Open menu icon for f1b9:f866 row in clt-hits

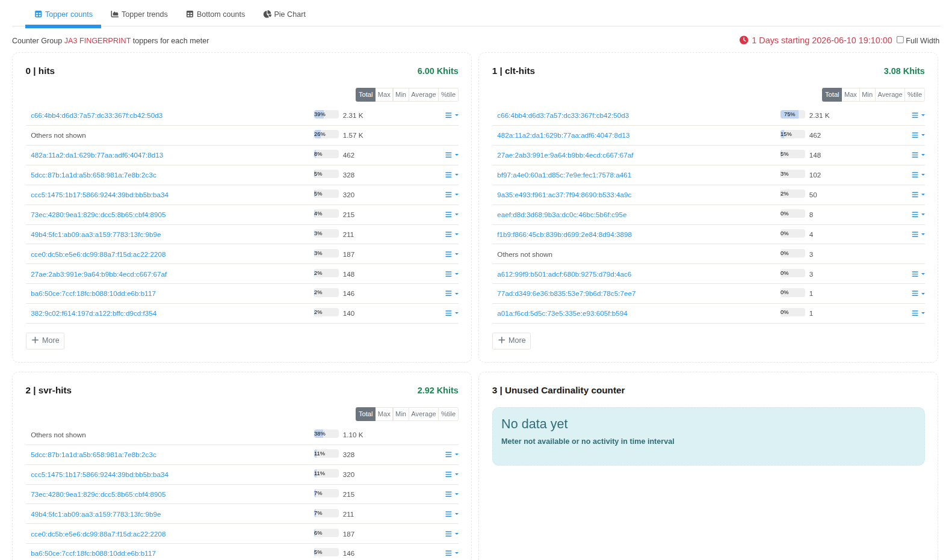point(918,235)
